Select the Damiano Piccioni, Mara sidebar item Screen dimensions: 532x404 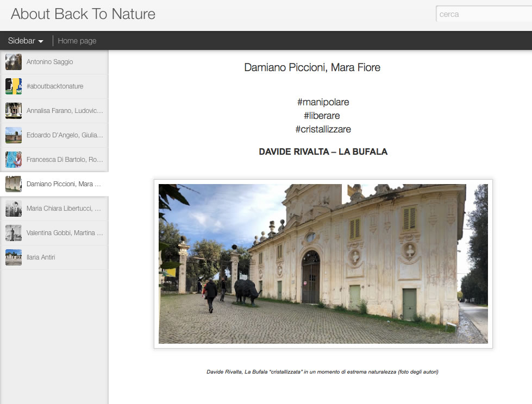point(64,184)
